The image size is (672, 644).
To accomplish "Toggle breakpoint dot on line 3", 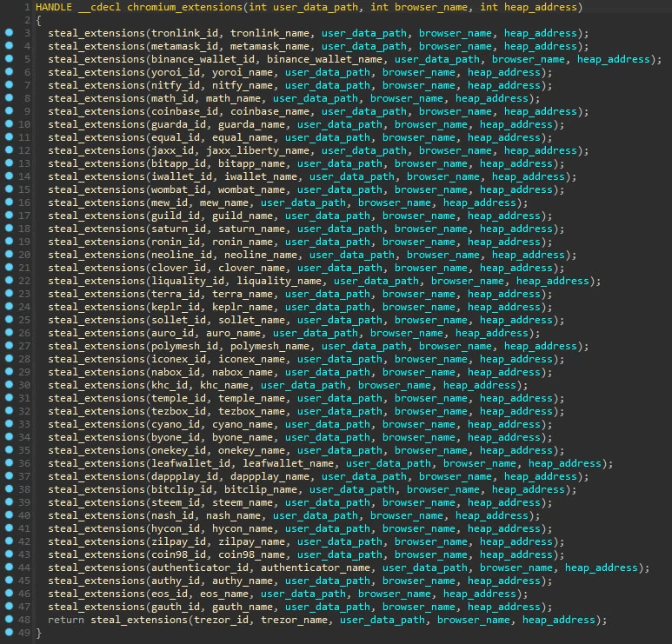I will coord(10,33).
